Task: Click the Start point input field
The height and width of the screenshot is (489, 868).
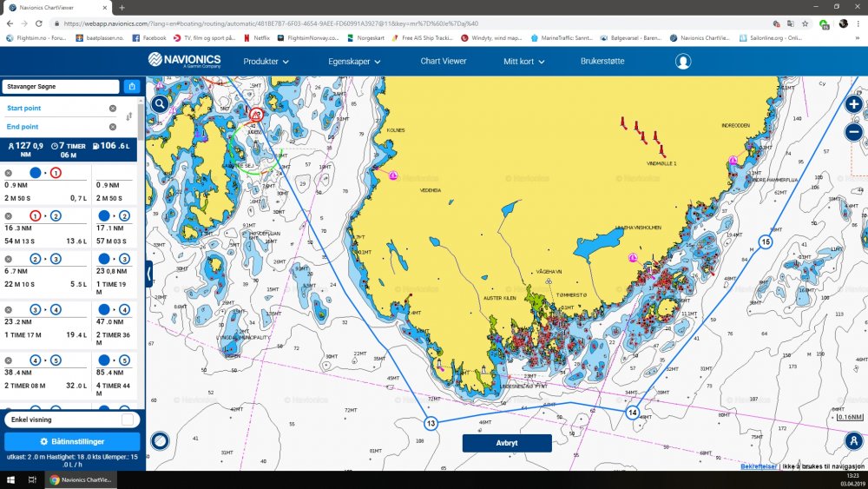Action: pyautogui.click(x=56, y=109)
